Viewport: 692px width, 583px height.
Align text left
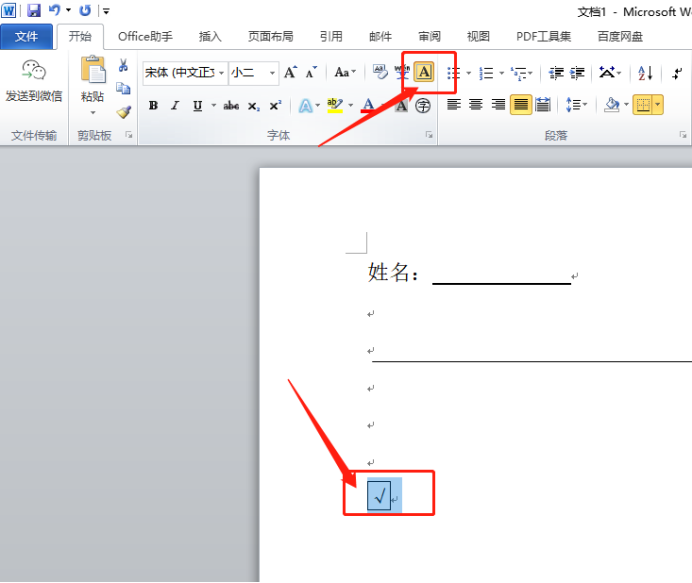click(454, 105)
